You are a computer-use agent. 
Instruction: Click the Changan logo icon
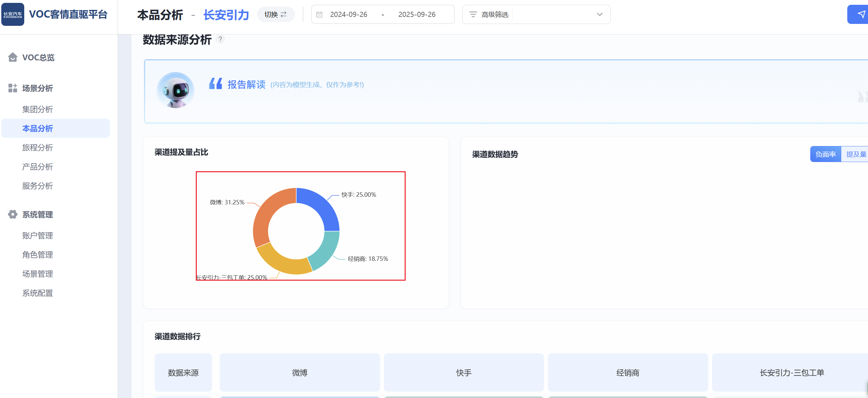(x=13, y=14)
